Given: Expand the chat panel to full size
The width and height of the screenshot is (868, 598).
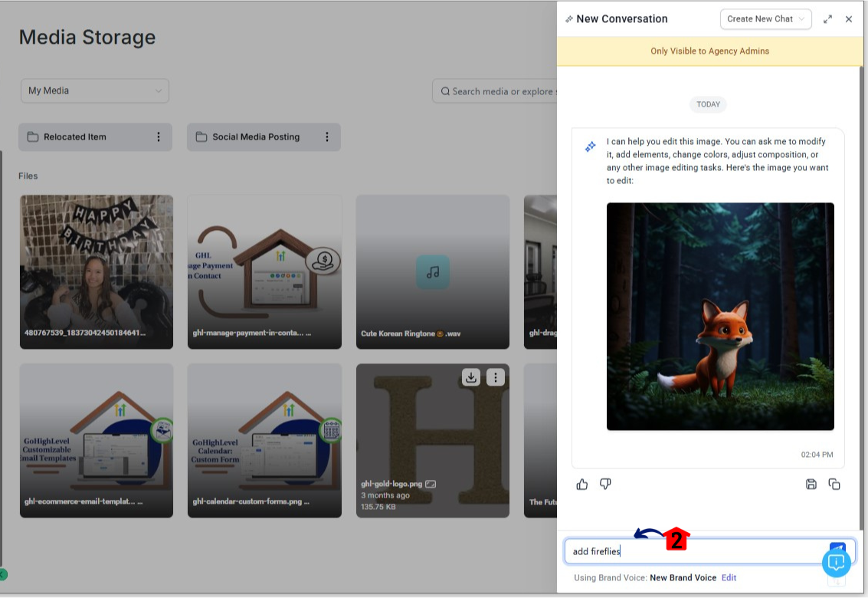Looking at the screenshot, I should pos(827,19).
